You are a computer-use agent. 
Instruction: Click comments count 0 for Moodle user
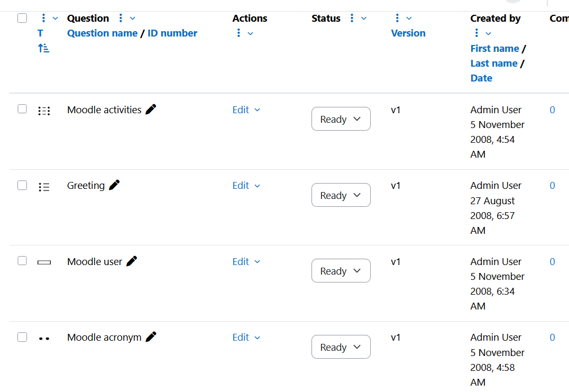pyautogui.click(x=552, y=261)
